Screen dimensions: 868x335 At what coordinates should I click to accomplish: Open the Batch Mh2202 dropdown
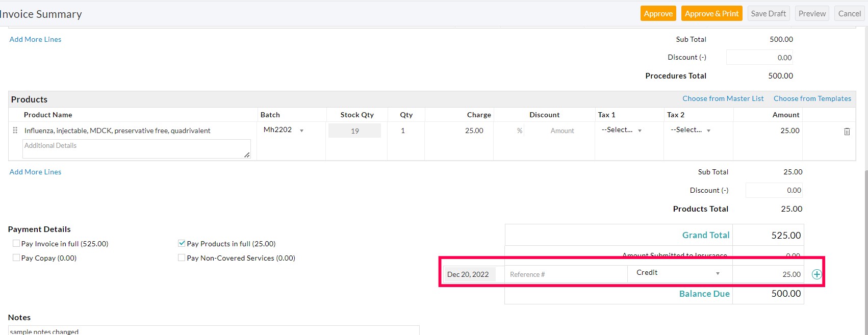click(x=284, y=130)
